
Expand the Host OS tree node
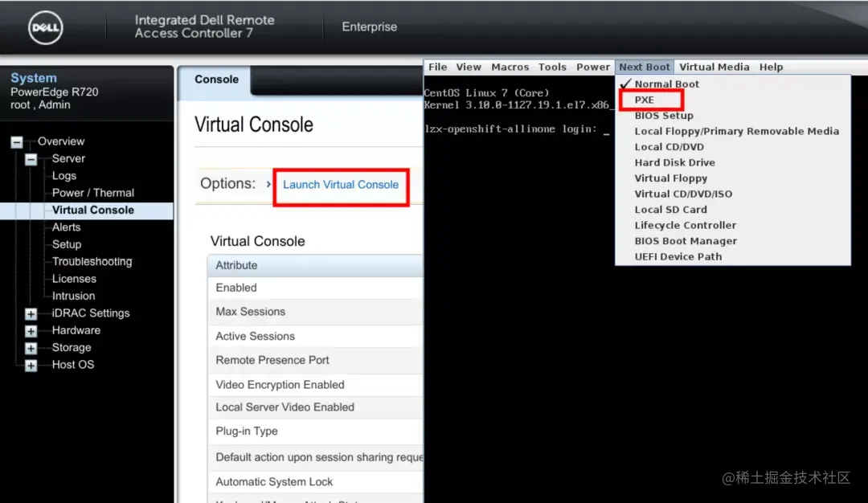(x=31, y=366)
